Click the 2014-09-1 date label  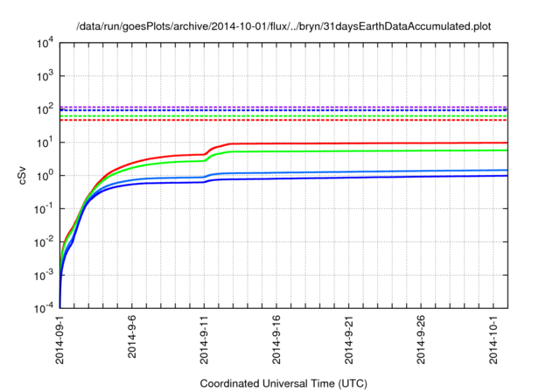tap(59, 339)
